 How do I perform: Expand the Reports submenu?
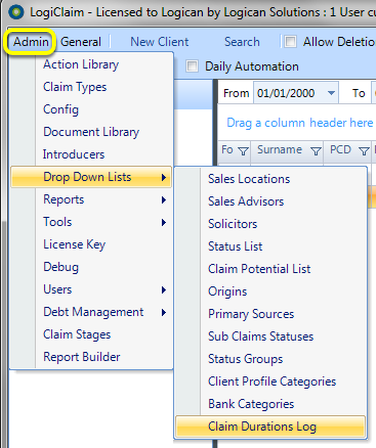coord(91,200)
